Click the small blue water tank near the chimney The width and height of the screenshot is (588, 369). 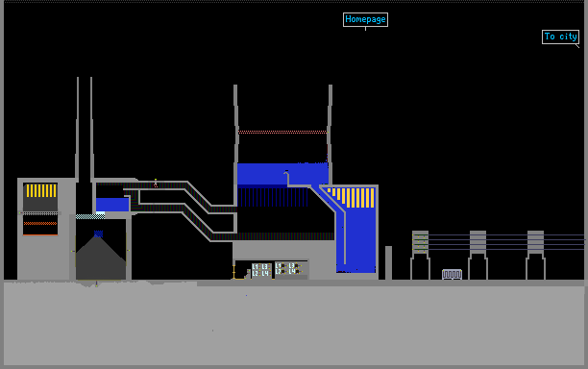pos(112,205)
